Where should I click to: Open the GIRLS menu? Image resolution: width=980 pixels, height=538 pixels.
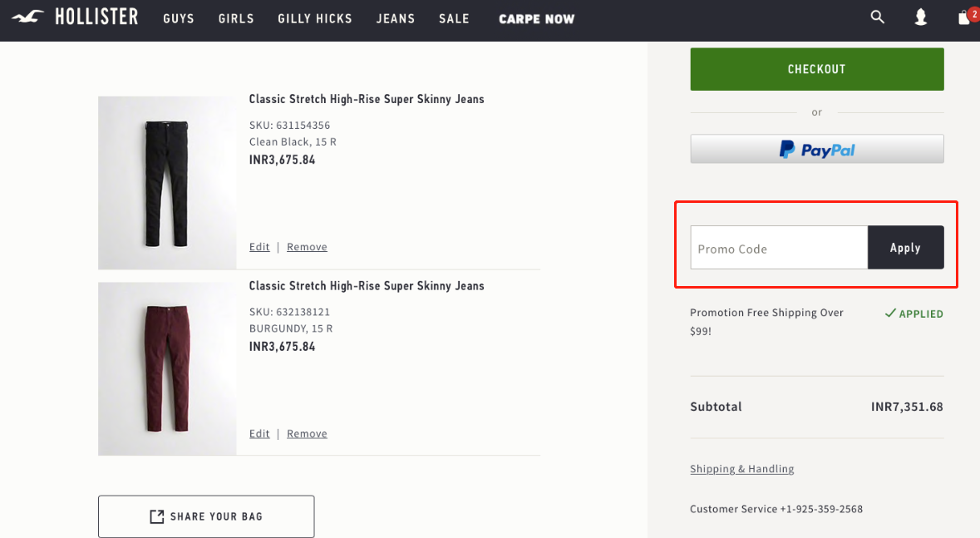point(236,19)
